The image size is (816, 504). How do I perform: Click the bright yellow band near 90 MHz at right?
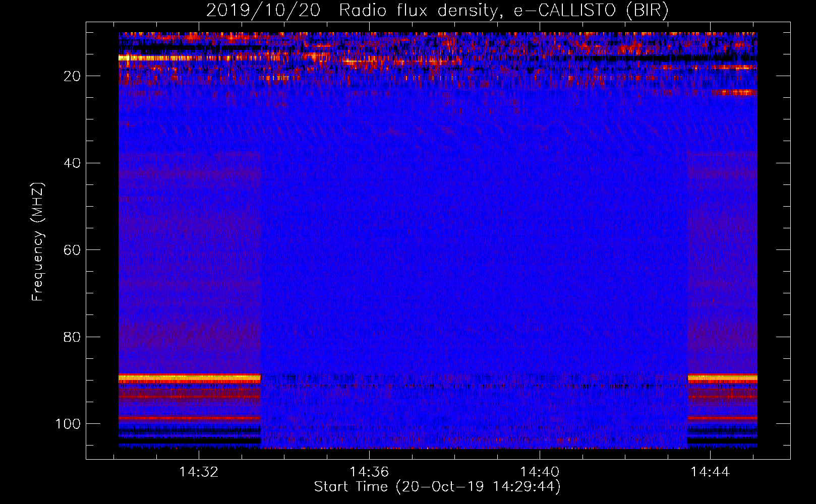[722, 378]
